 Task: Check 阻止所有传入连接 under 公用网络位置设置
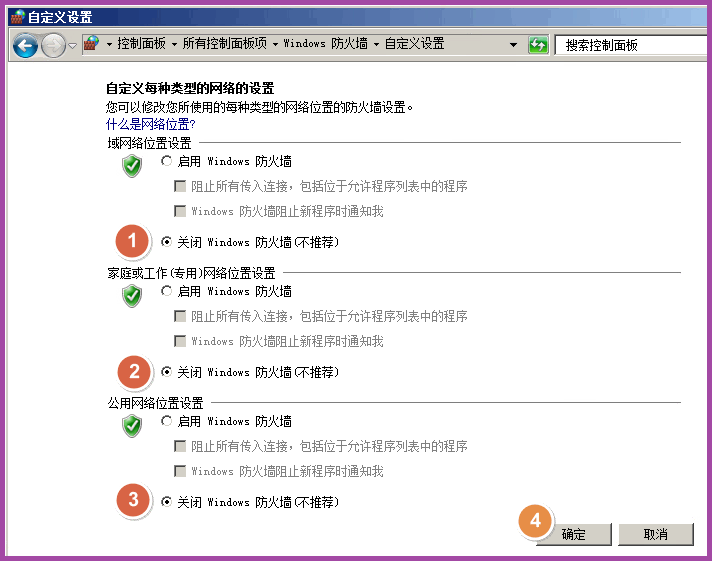(x=180, y=446)
